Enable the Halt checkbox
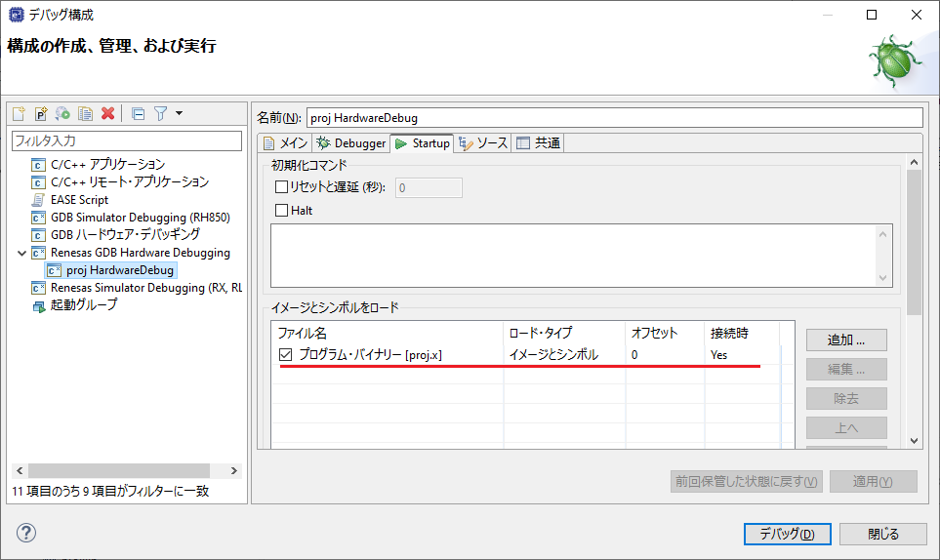940x560 pixels. pos(281,210)
